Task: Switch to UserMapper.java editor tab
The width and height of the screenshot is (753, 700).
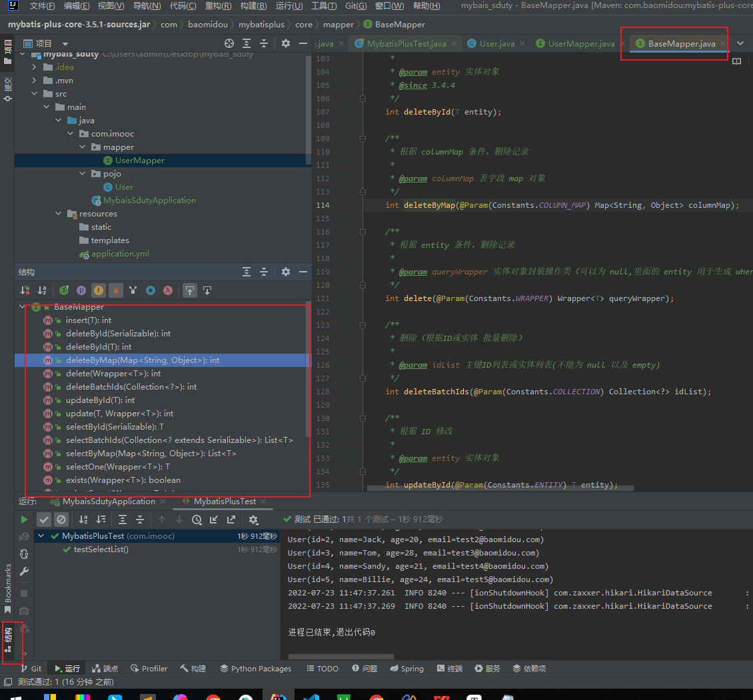Action: [x=581, y=44]
